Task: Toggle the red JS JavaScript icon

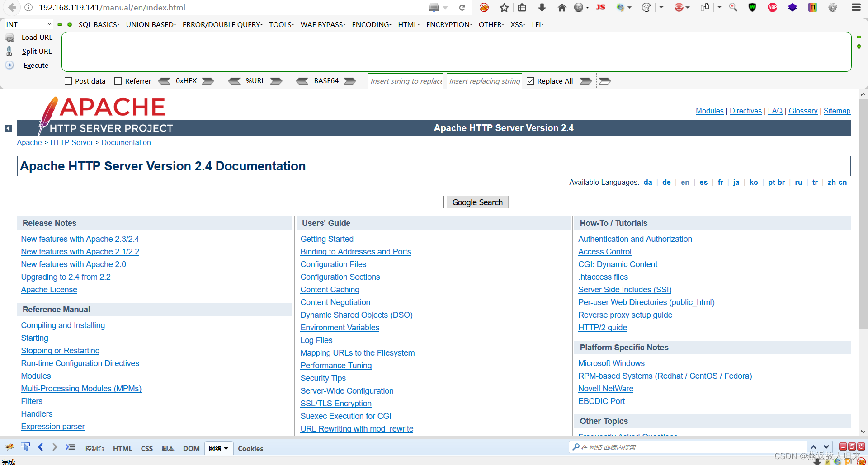Action: pyautogui.click(x=601, y=7)
